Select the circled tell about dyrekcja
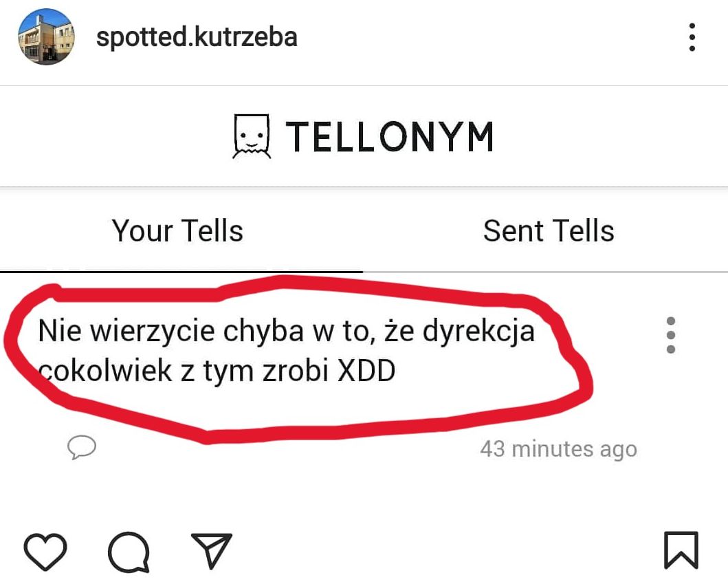The image size is (728, 584). click(x=289, y=347)
